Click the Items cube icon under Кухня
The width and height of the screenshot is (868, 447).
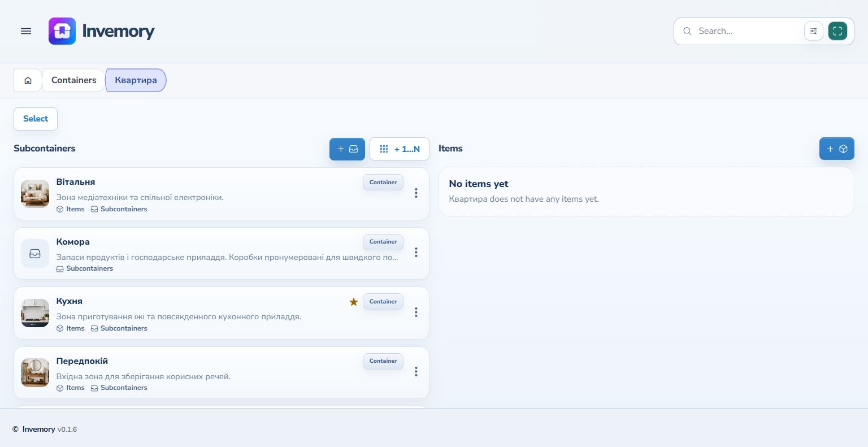click(x=60, y=328)
